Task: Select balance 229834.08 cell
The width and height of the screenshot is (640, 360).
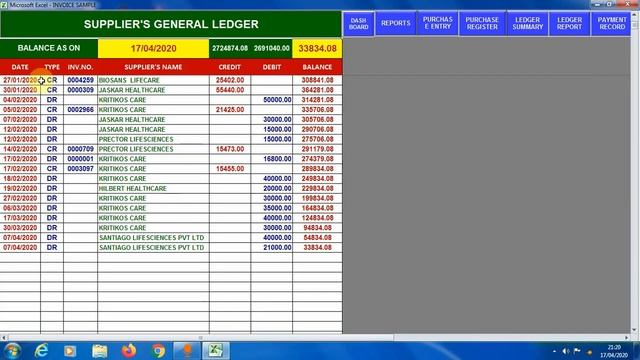Action: (317, 189)
